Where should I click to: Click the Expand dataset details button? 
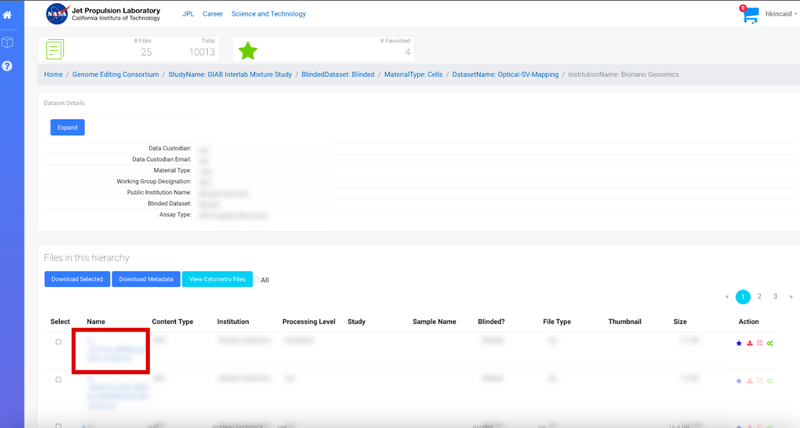coord(67,128)
